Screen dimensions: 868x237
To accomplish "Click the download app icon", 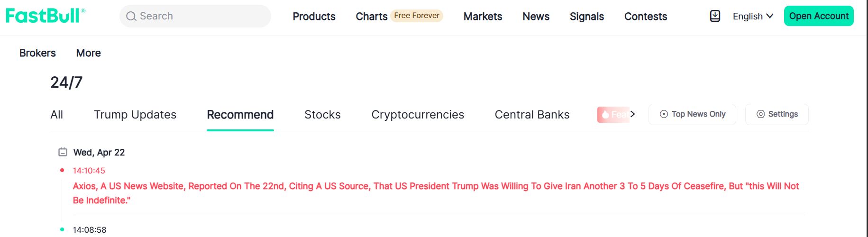I will (x=715, y=16).
